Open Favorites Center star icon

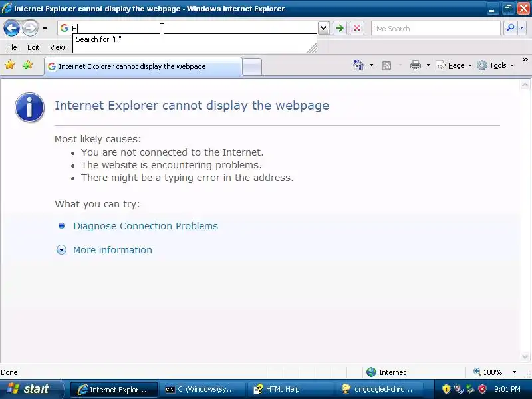(10, 65)
